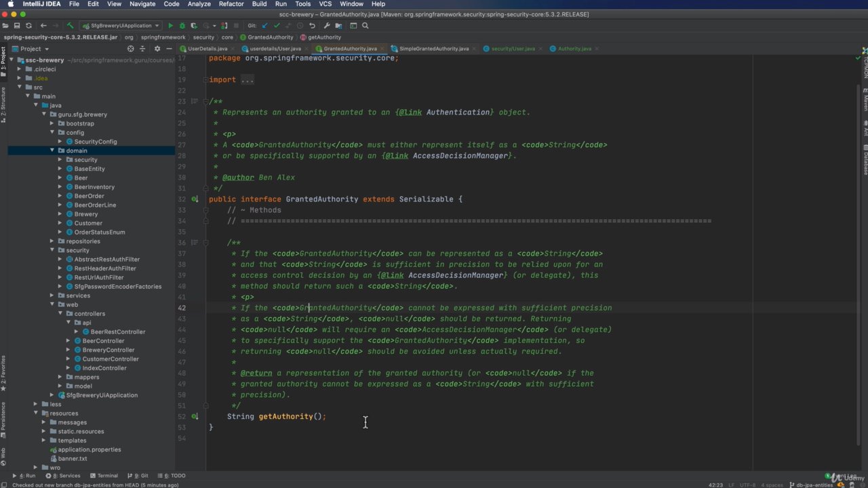Select SecurityConfig in the project tree
The height and width of the screenshot is (488, 868).
tap(95, 142)
